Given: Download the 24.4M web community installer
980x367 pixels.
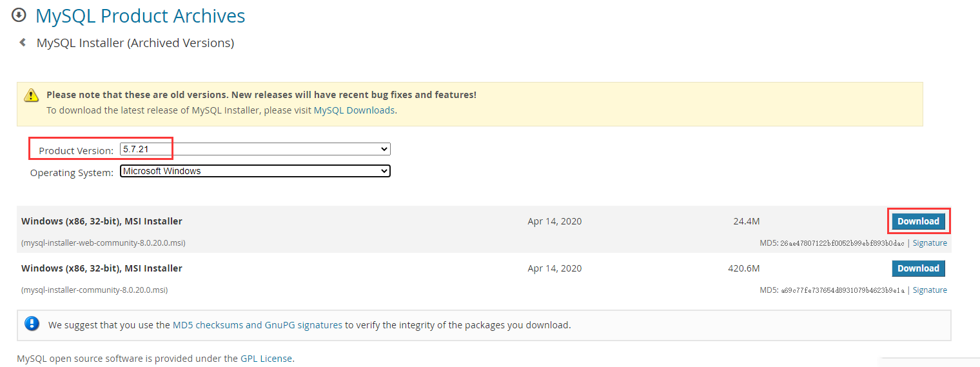Looking at the screenshot, I should point(918,221).
